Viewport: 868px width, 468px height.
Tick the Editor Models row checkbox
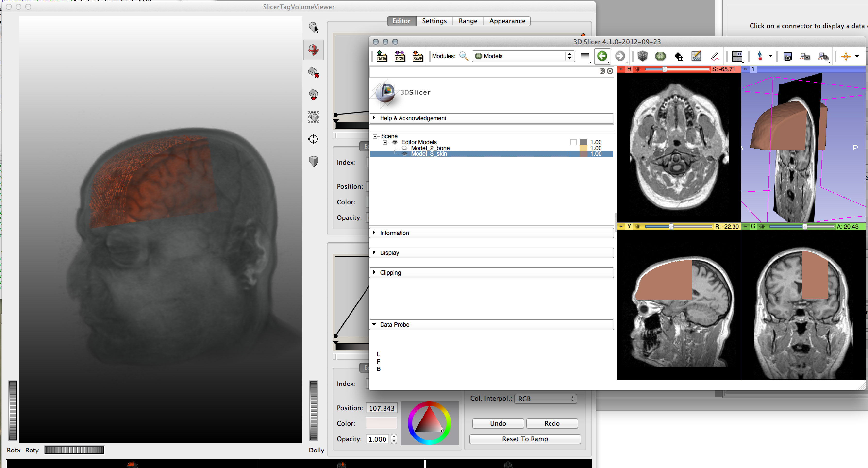[x=573, y=142]
